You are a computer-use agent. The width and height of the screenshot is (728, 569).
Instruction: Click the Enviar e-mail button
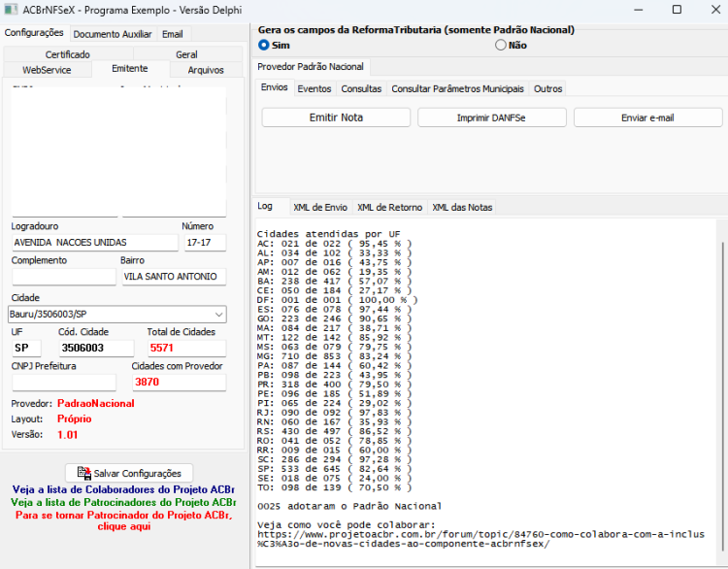pos(647,117)
